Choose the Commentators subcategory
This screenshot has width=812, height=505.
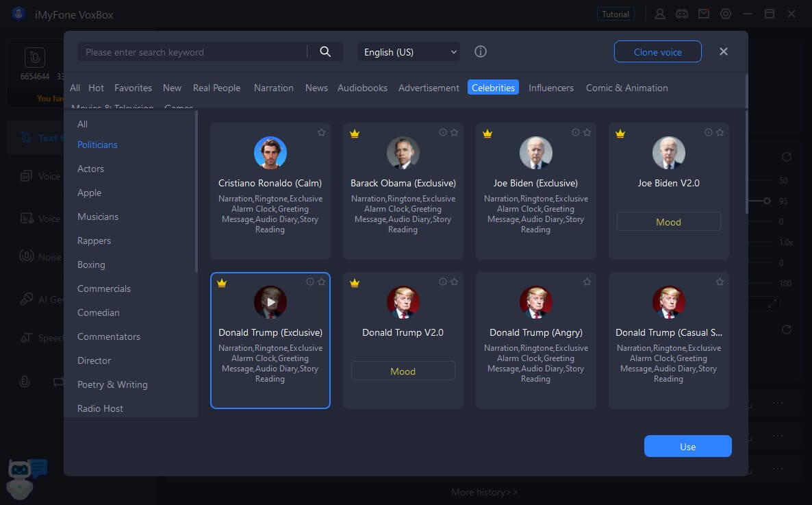coord(109,336)
